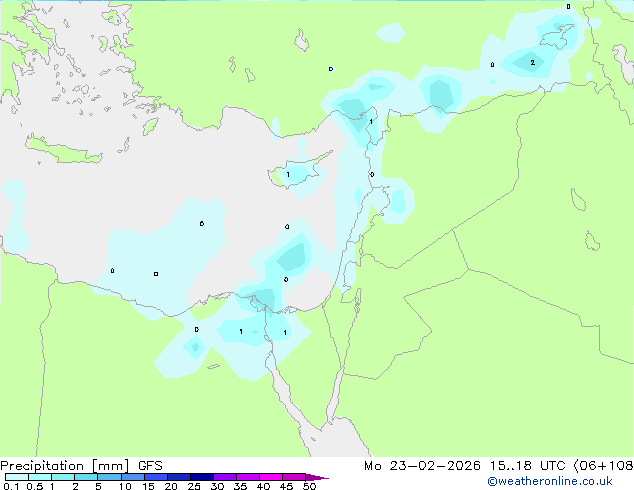The width and height of the screenshot is (634, 490).
Task: Click the legend swatch between 2 and 5
Action: [x=86, y=477]
